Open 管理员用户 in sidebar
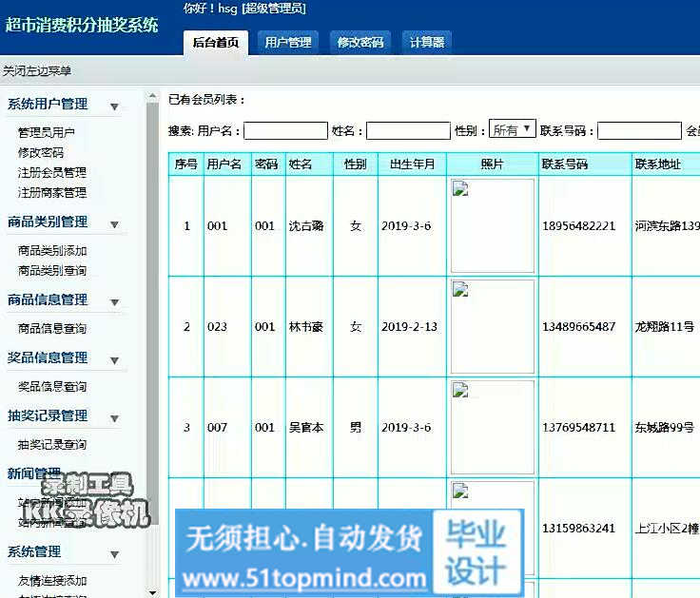The image size is (700, 598). click(x=46, y=132)
